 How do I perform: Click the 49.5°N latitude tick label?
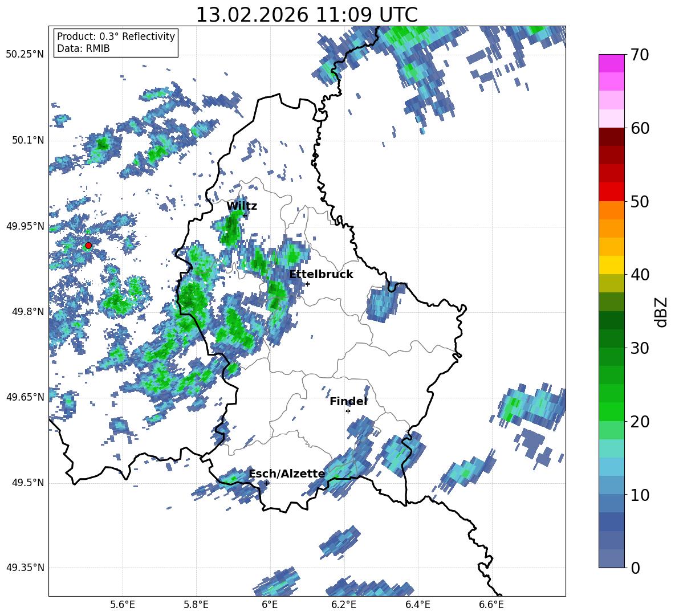click(x=27, y=483)
